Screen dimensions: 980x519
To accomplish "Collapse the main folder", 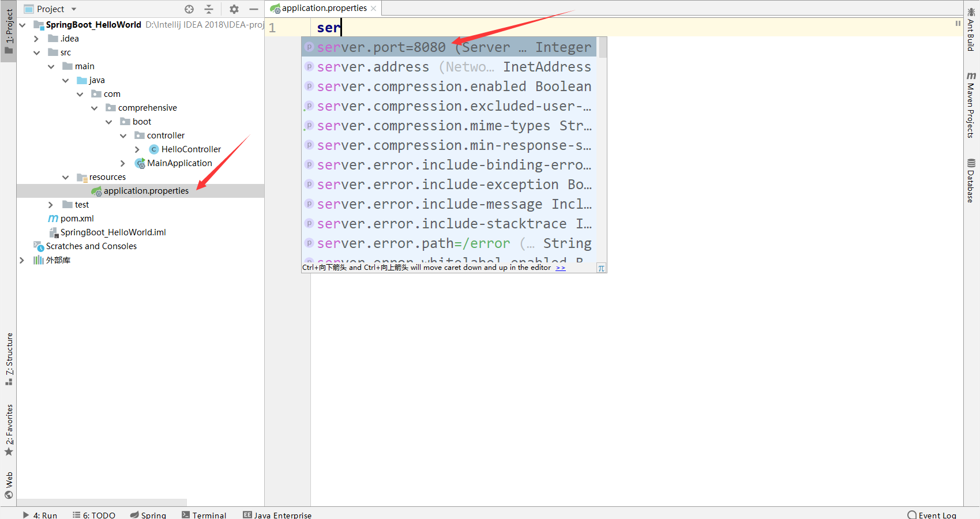I will pos(51,66).
